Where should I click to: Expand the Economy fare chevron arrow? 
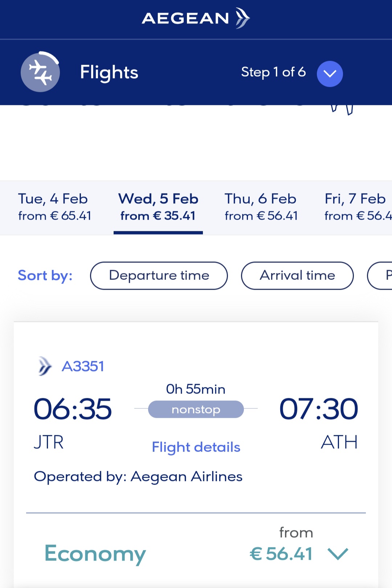pos(338,554)
